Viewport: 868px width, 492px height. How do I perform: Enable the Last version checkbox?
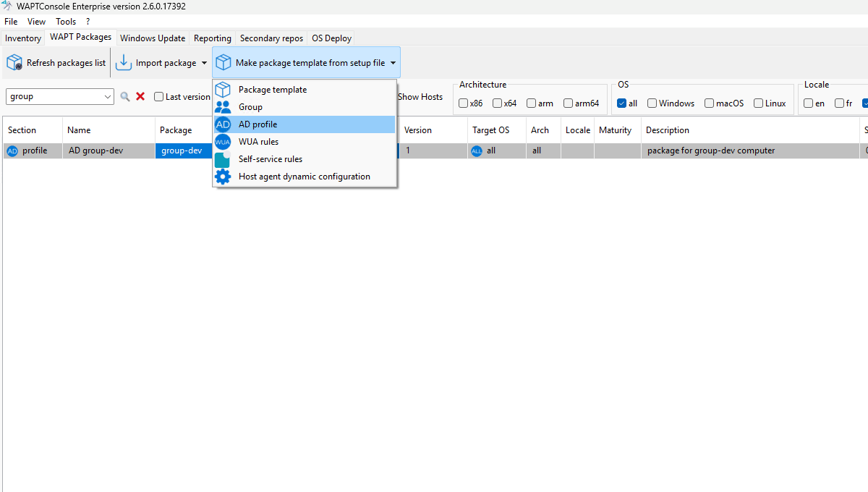point(158,97)
